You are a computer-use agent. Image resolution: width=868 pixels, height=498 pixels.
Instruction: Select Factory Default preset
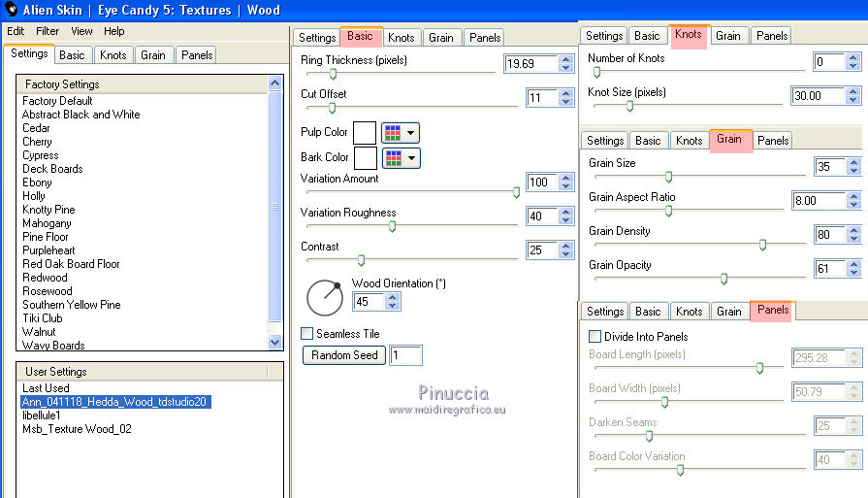tap(57, 101)
